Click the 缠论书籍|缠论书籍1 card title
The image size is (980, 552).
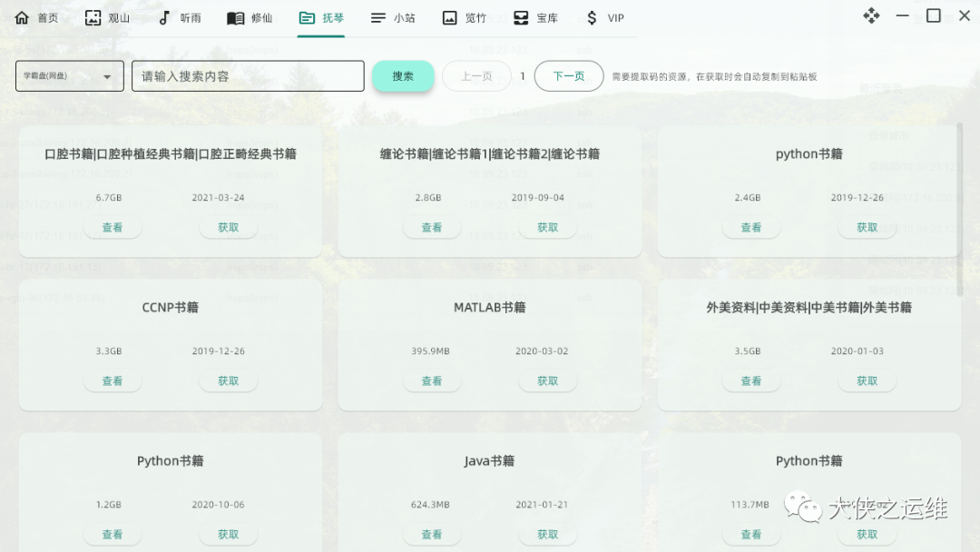point(490,153)
